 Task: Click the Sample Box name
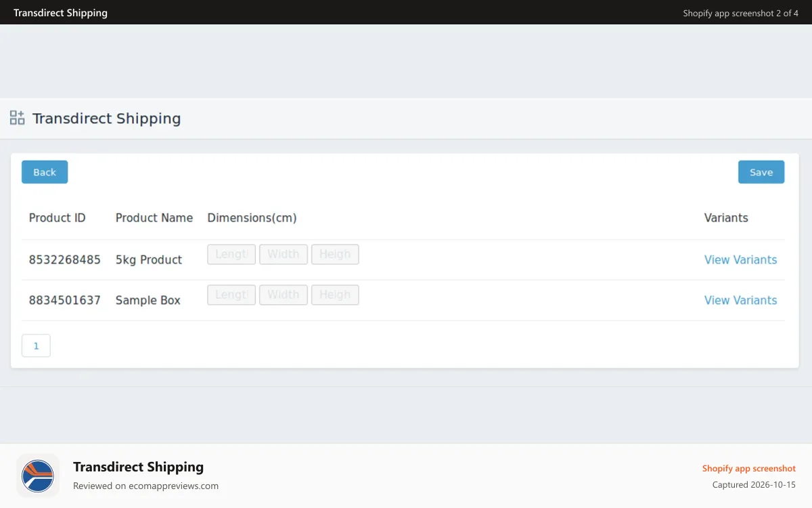pos(148,300)
